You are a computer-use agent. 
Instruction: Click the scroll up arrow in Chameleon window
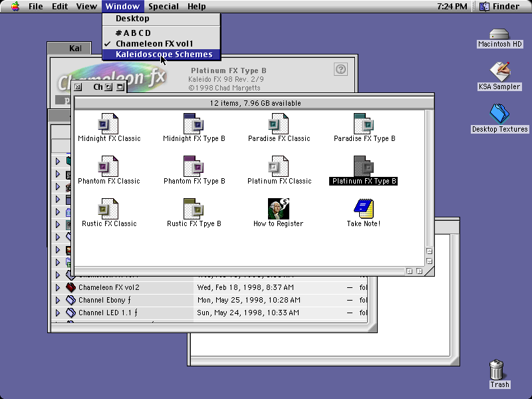(x=429, y=251)
